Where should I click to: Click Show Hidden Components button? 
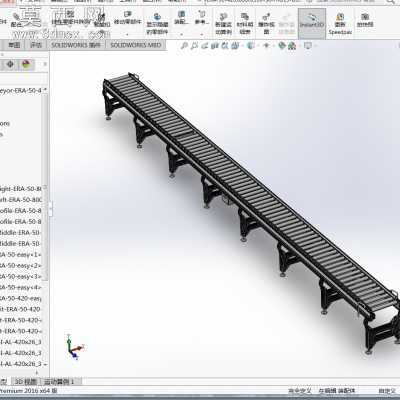(157, 24)
